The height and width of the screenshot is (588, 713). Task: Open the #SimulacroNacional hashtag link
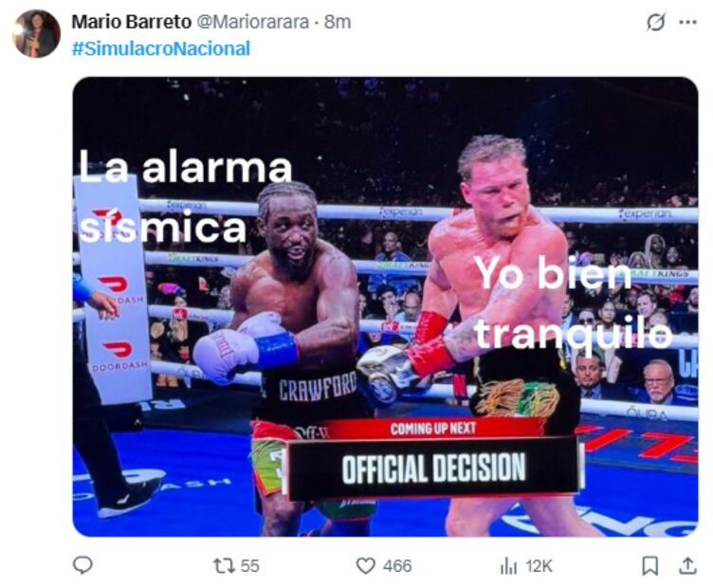click(161, 48)
